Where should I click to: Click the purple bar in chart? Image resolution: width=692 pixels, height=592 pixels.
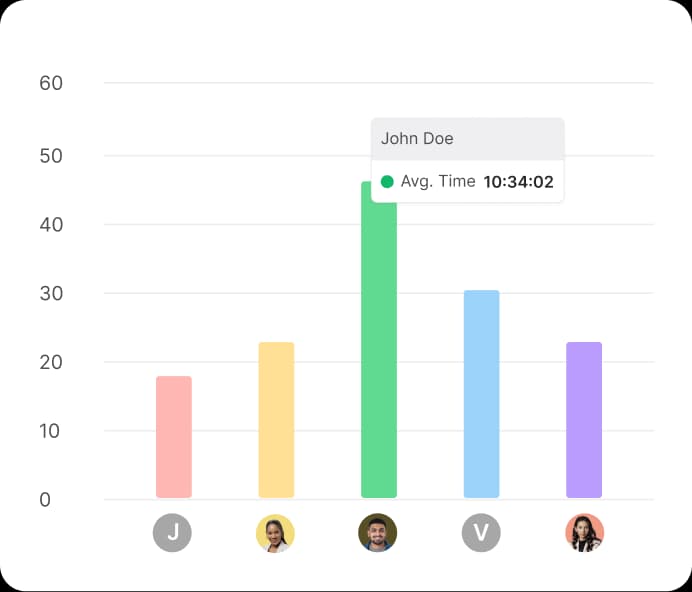click(x=584, y=420)
